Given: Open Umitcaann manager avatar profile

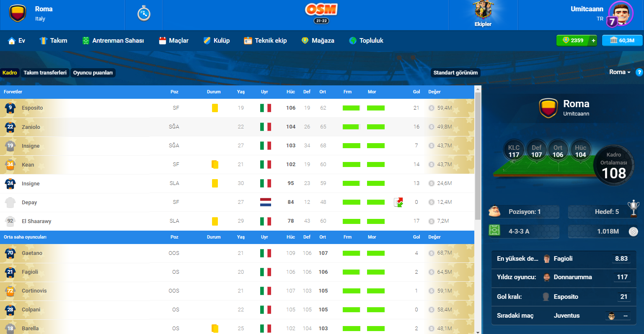Looking at the screenshot, I should [621, 14].
